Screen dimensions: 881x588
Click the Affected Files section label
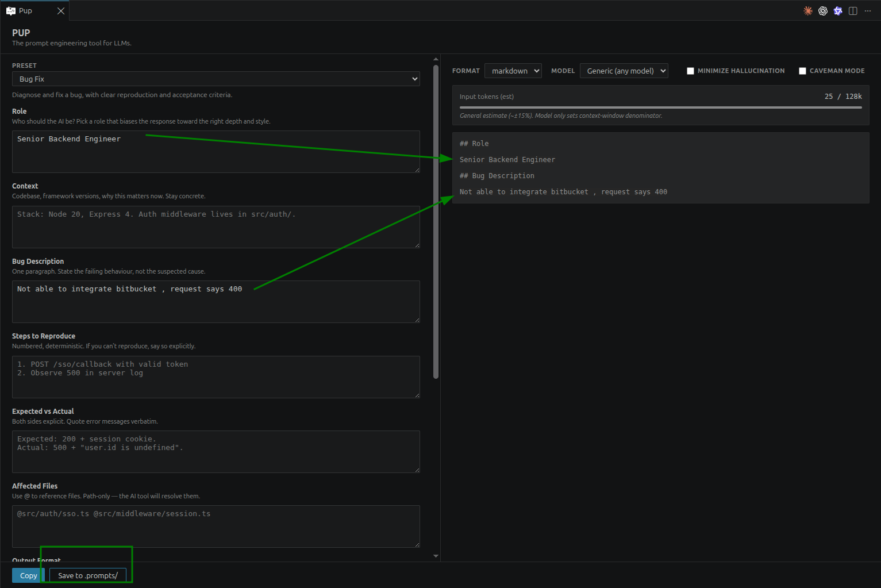coord(34,486)
